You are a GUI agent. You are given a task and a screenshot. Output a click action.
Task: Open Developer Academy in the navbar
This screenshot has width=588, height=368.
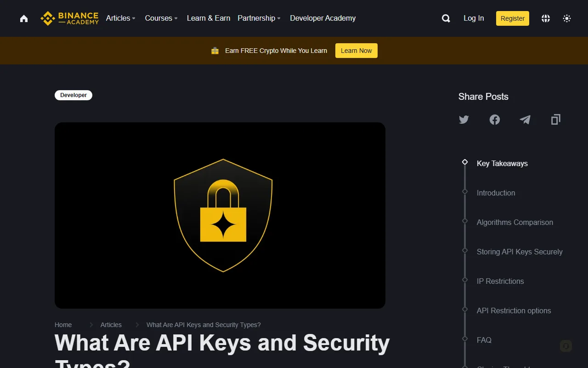(323, 18)
